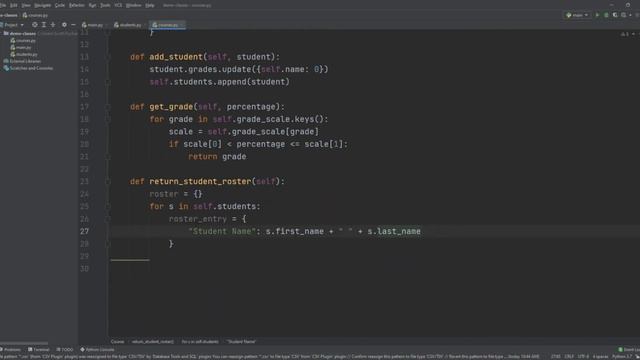Click "Student Name" breadcrumb item
The height and width of the screenshot is (360, 640).
pos(241,342)
